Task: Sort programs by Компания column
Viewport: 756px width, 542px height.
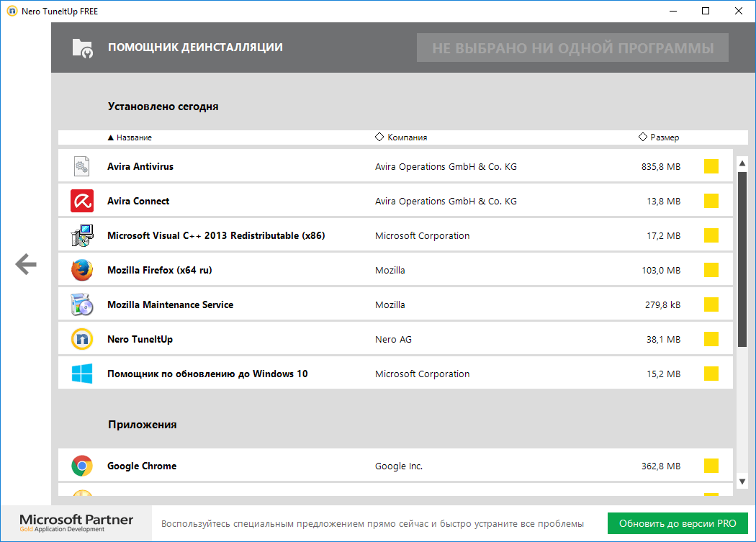Action: pyautogui.click(x=406, y=137)
